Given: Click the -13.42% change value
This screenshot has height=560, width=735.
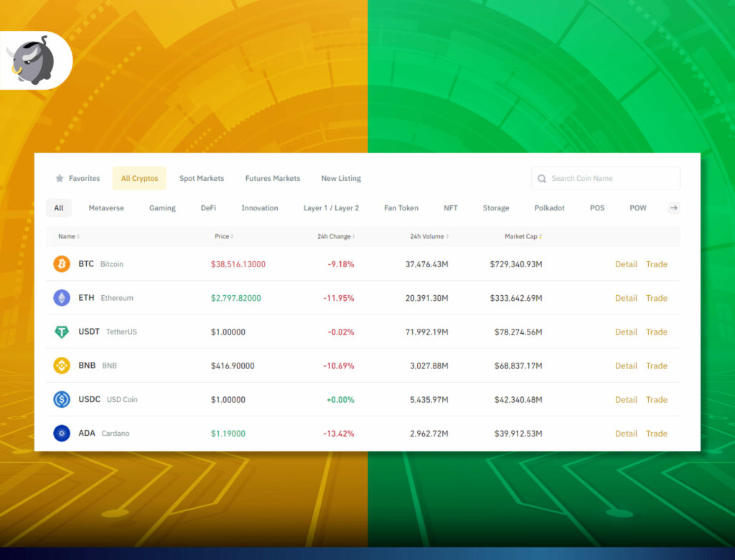Looking at the screenshot, I should click(339, 434).
